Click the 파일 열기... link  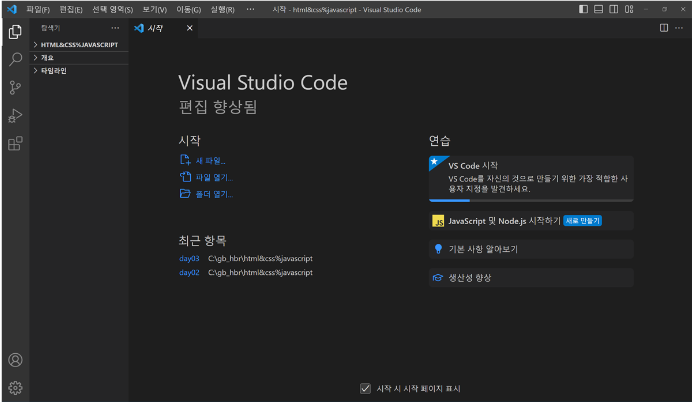pos(214,177)
